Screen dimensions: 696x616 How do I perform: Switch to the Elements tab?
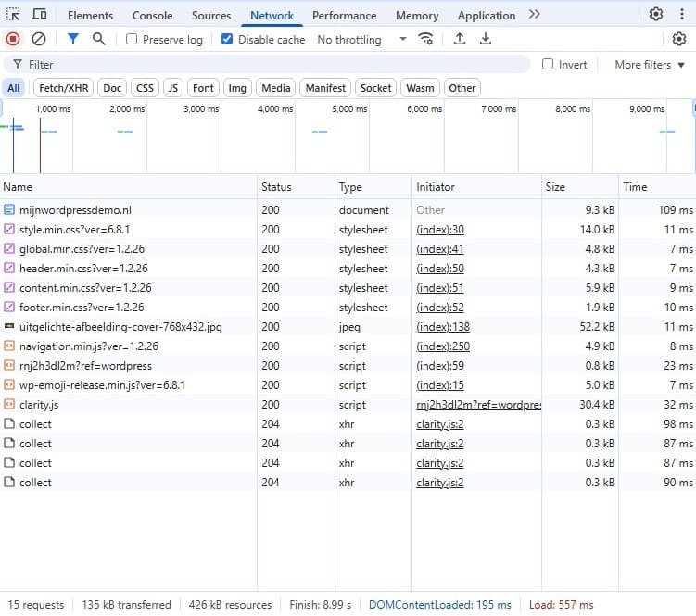pyautogui.click(x=90, y=16)
